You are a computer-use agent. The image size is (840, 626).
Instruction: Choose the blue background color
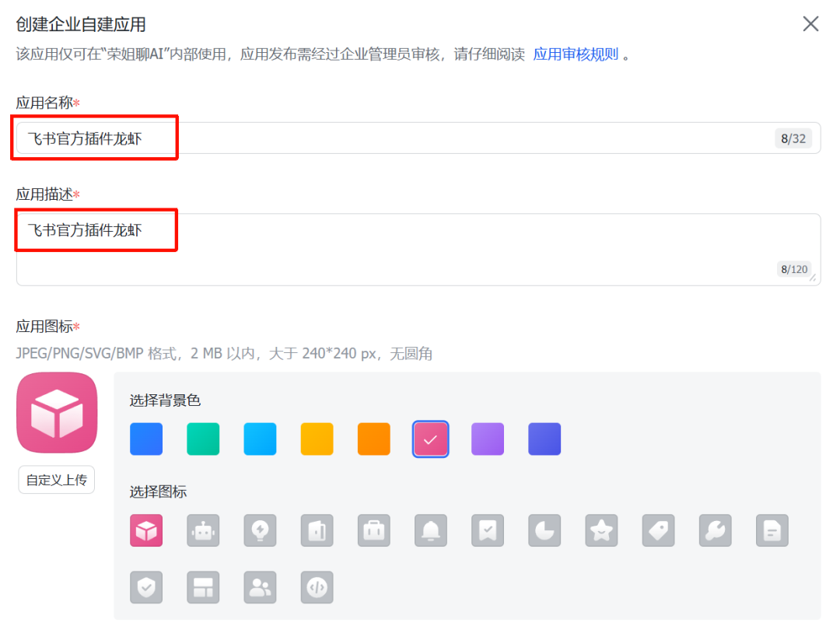tap(146, 439)
